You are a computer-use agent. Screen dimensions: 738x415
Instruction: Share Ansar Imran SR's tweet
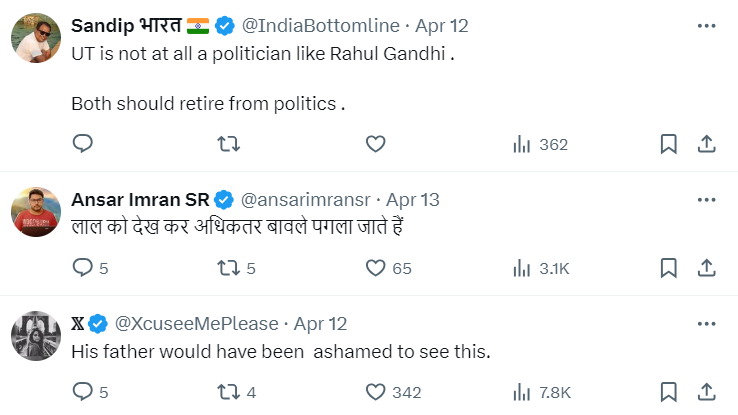[x=706, y=268]
